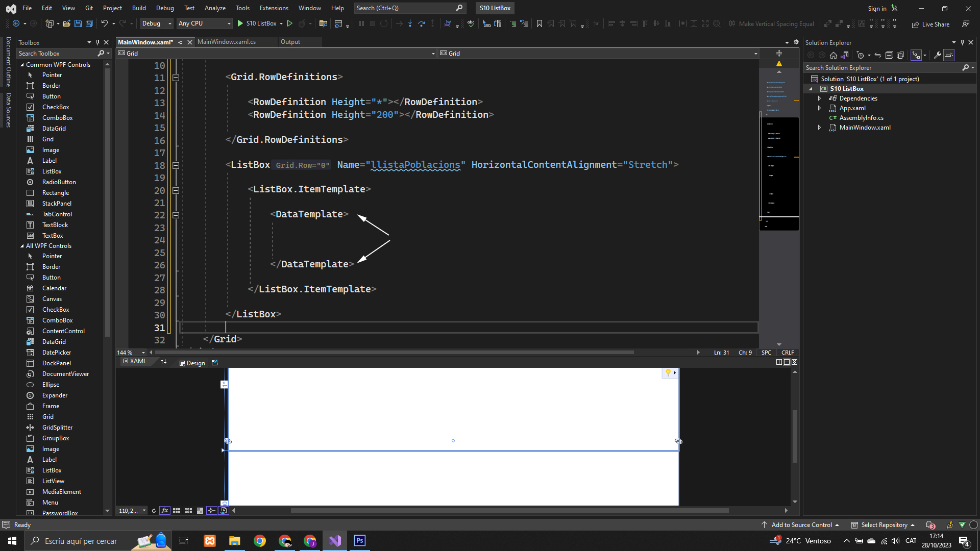Screen dimensions: 980x551
Task: Toggle the effects (fx) button in designer
Action: click(164, 511)
